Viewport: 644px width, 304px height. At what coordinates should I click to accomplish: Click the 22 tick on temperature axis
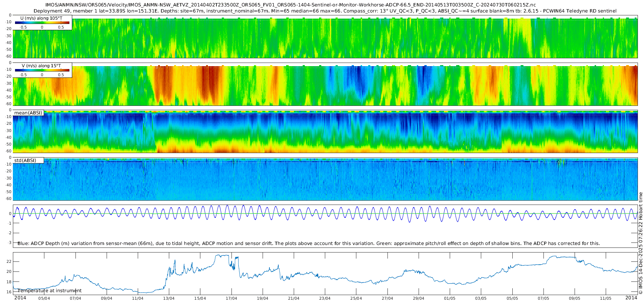[x=9, y=261]
